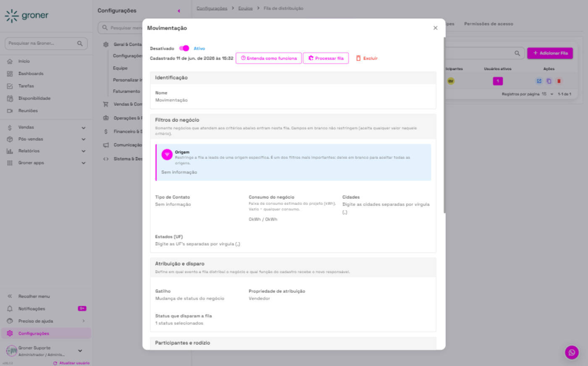Expand the Vendas sidebar section
The image size is (588, 366).
84,128
